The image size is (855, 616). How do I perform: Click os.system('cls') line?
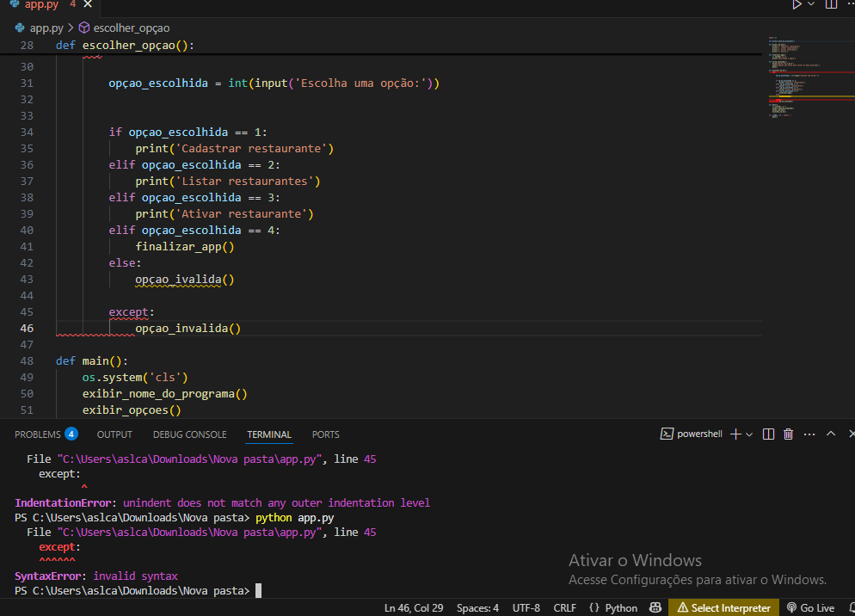coord(135,378)
